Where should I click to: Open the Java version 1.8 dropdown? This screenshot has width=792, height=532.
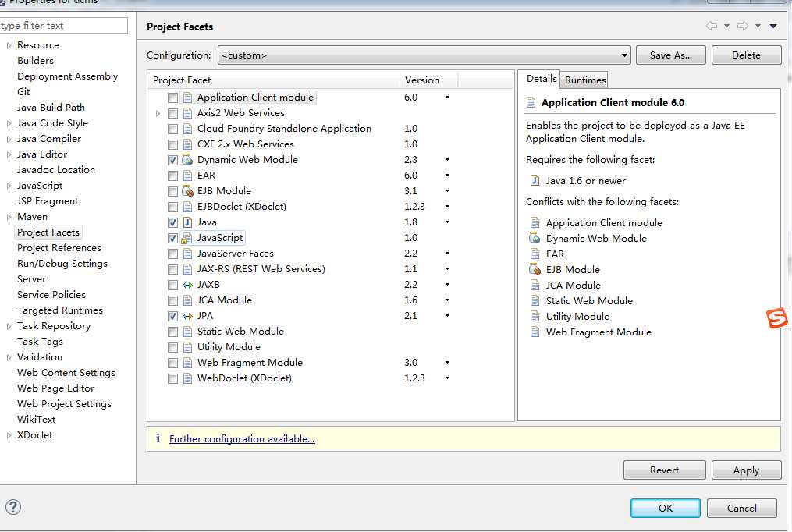click(448, 222)
